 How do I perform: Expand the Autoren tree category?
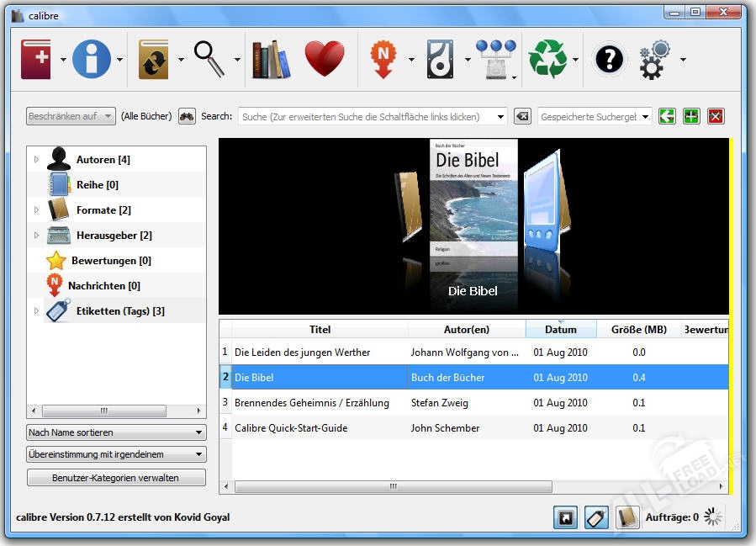point(36,160)
